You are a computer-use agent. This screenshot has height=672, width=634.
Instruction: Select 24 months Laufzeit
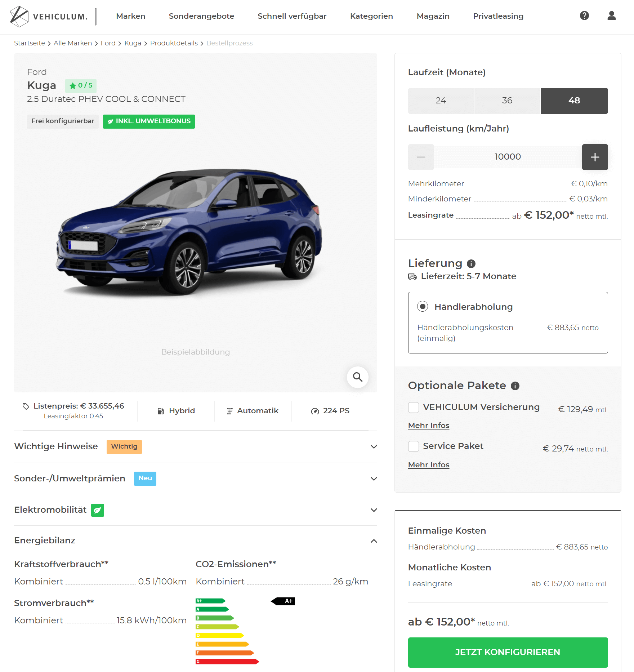(x=441, y=101)
